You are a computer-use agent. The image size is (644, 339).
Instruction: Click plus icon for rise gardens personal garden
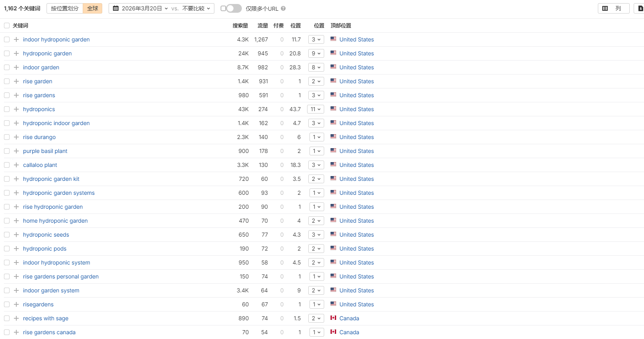coord(16,276)
